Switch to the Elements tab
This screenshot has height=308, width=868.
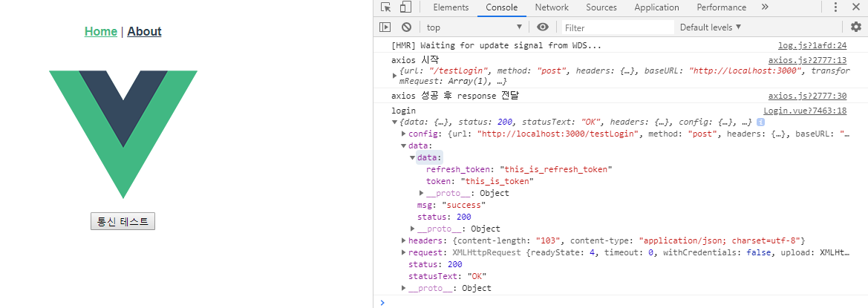click(x=451, y=7)
